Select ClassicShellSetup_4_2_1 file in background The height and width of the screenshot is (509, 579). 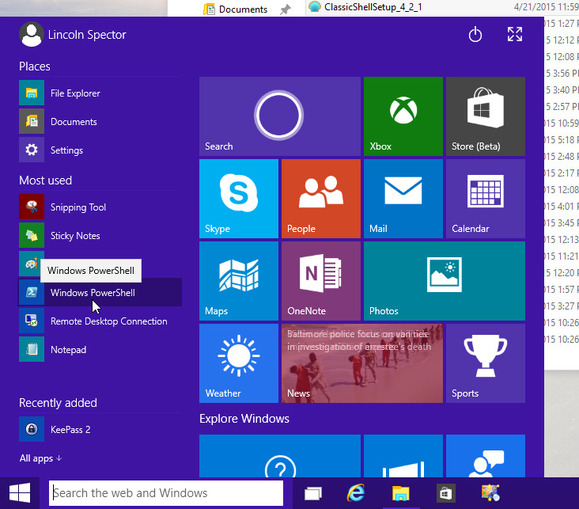pos(366,7)
